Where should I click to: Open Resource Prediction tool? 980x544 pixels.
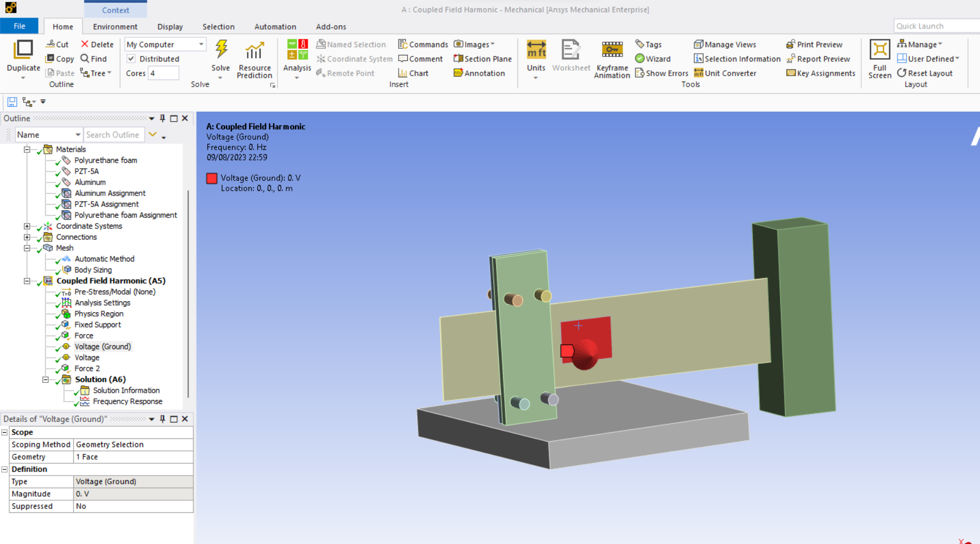(254, 59)
